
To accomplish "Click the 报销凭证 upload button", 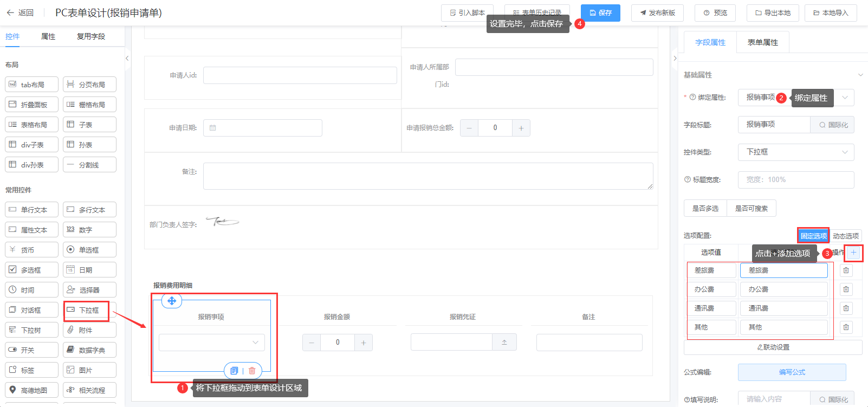I will tap(504, 343).
